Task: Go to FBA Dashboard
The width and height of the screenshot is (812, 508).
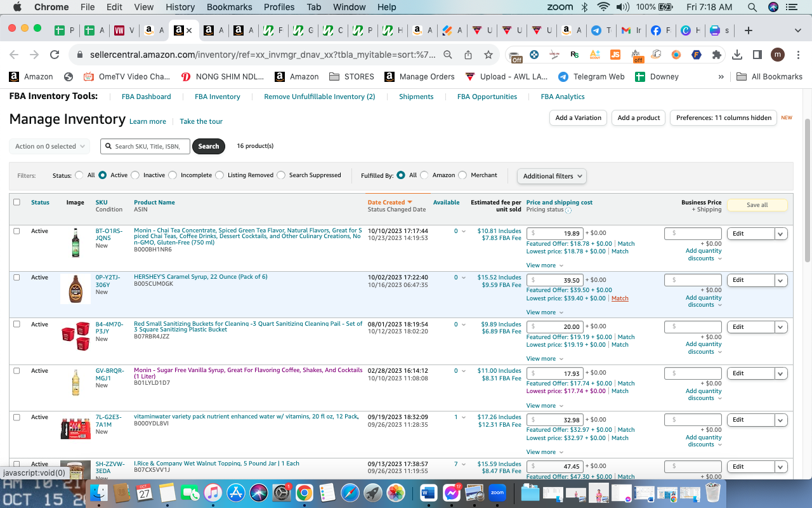Action: 146,97
